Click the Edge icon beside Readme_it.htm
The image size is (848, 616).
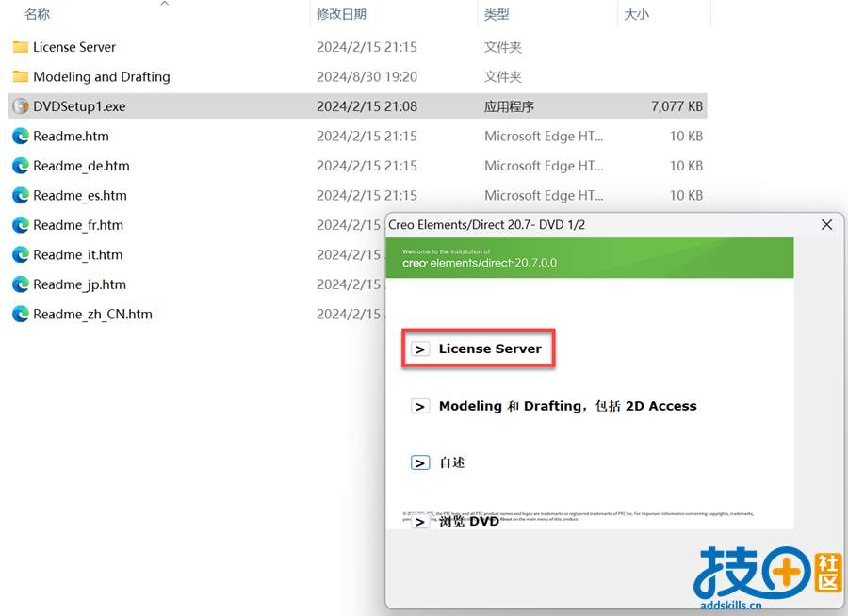click(21, 254)
